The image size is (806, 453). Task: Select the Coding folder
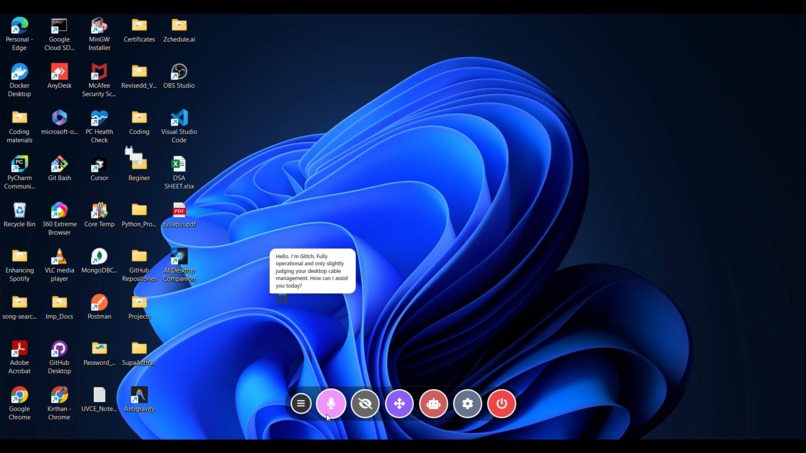click(139, 122)
